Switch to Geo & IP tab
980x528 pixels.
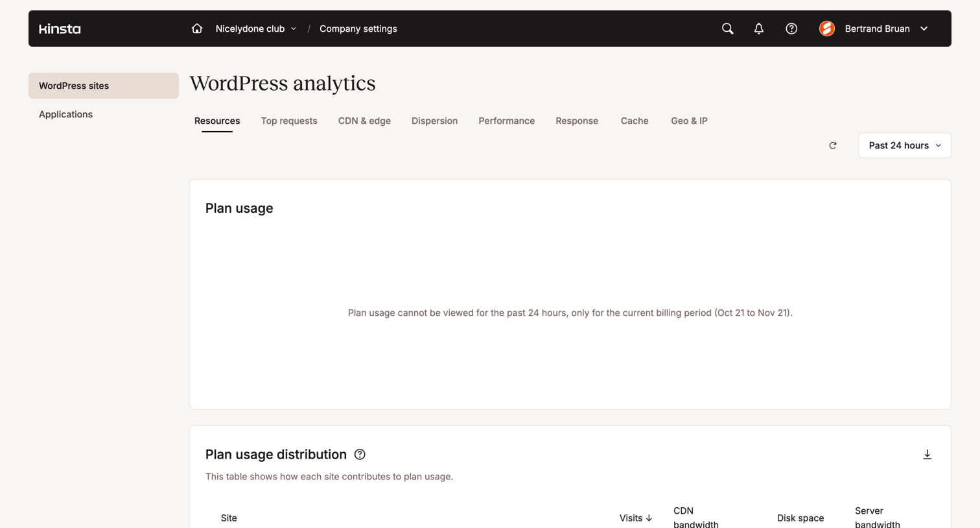[689, 121]
